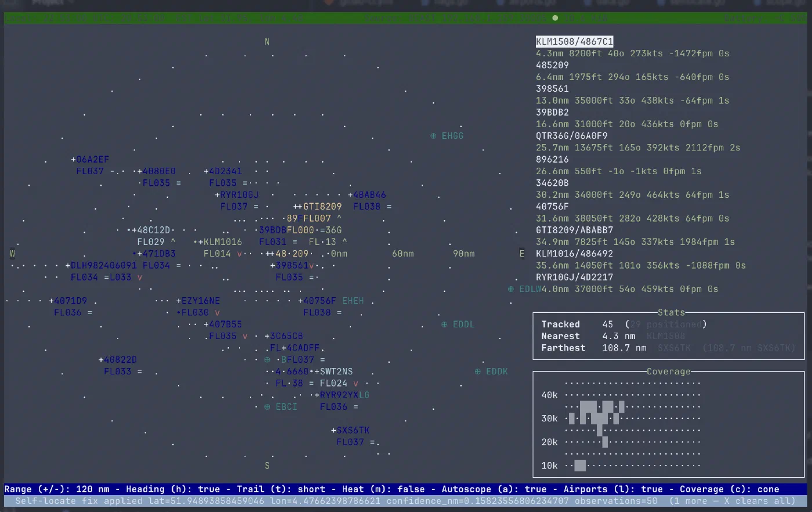The image size is (812, 512).
Task: Click aircraft 4CADFF on the radar map
Action: (x=300, y=348)
